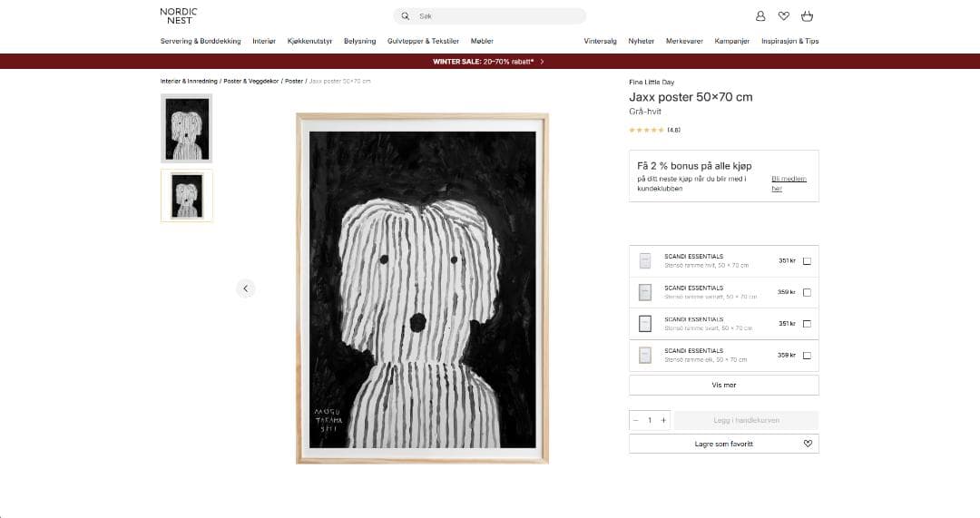
Task: Click the black Stensö frame thumbnail icon
Action: 645,324
